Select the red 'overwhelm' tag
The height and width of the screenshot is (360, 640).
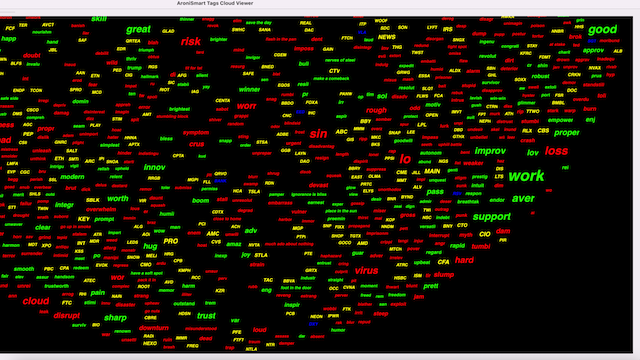coord(101,209)
